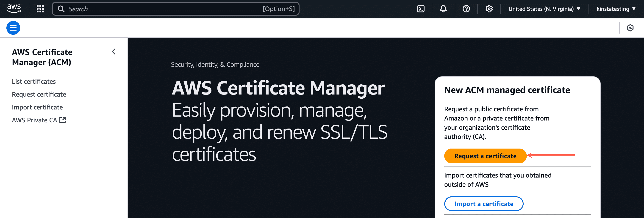Collapse the ACM sidebar with chevron
The height and width of the screenshot is (218, 644).
pyautogui.click(x=114, y=52)
